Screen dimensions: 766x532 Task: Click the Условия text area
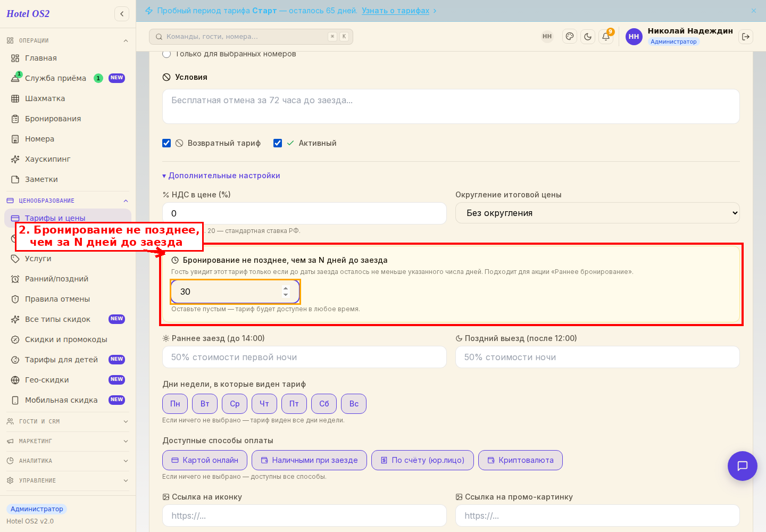click(x=451, y=106)
